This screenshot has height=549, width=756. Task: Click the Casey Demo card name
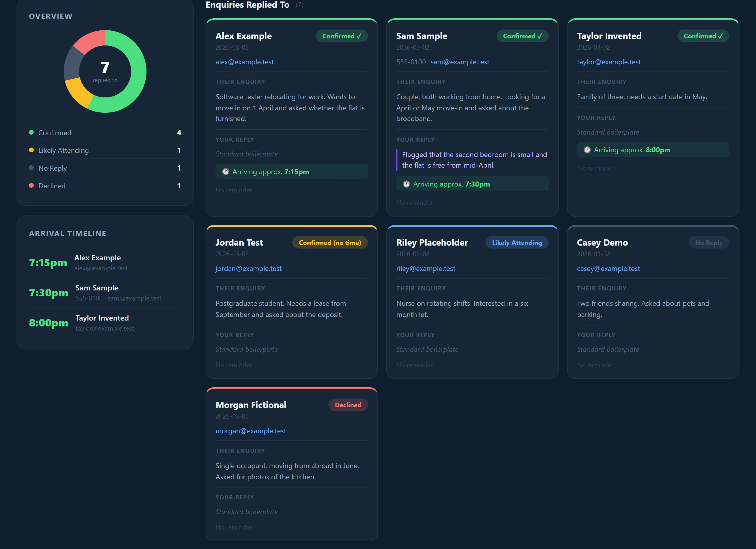[602, 243]
